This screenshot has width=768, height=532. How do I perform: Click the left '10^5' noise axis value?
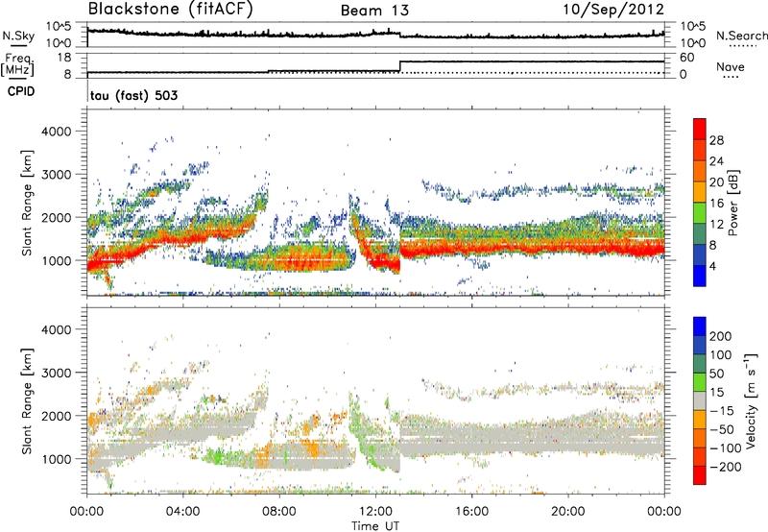(60, 27)
